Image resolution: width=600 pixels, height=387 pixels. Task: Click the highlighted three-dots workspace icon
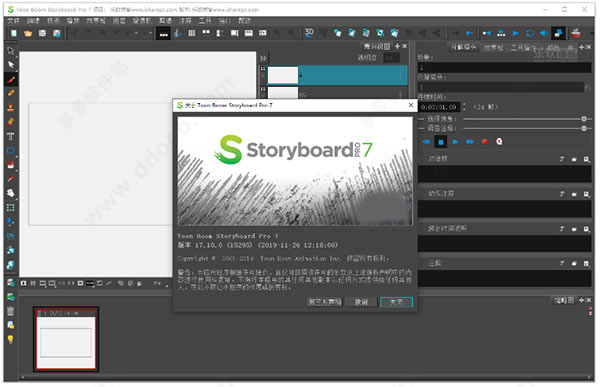pyautogui.click(x=163, y=34)
